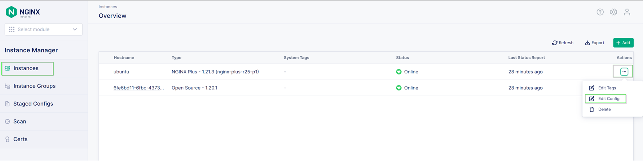Screen dimensions: 644x162
Task: Click 'Open Source - 1.20.1' cell
Action: pyautogui.click(x=194, y=88)
